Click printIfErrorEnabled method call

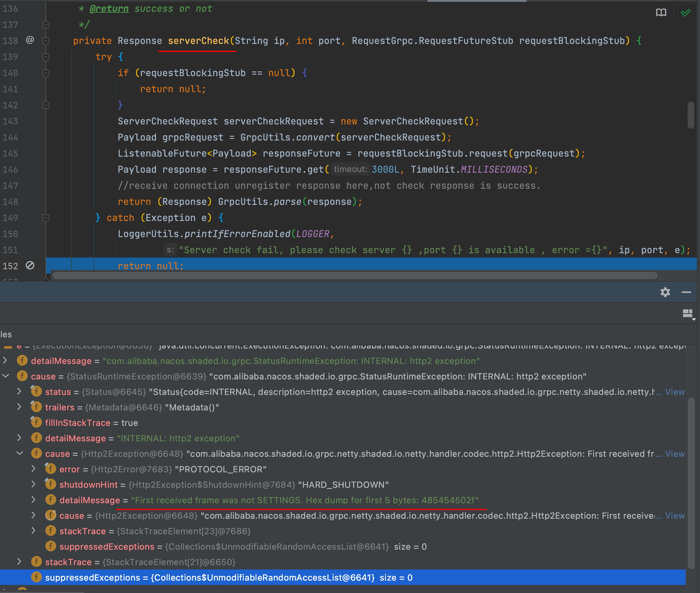238,234
